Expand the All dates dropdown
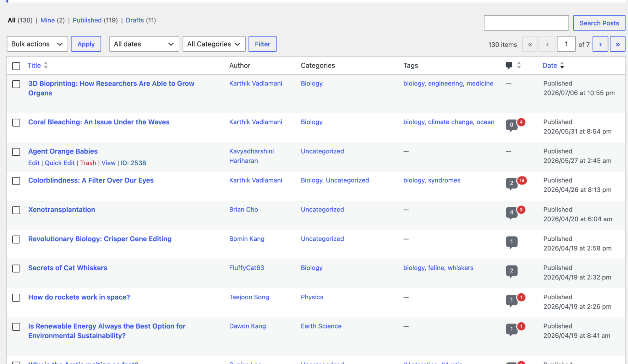 tap(144, 44)
